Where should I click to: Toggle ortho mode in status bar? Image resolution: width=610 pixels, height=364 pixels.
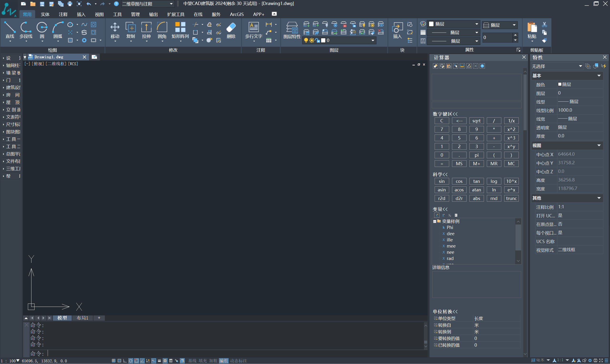point(125,361)
